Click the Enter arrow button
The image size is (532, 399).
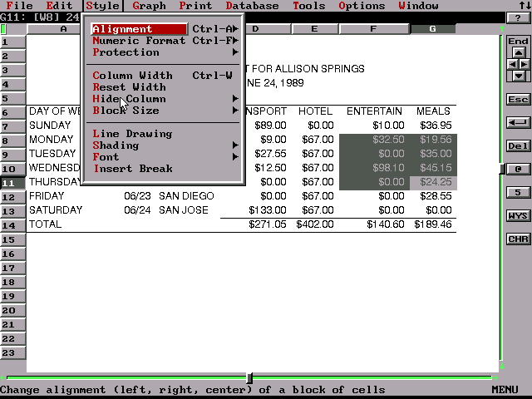[x=518, y=122]
